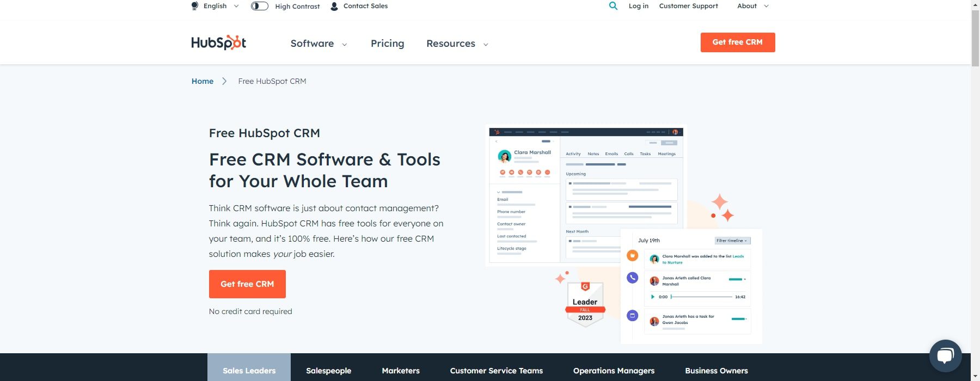
Task: Click the Contact Sales person icon
Action: click(334, 6)
